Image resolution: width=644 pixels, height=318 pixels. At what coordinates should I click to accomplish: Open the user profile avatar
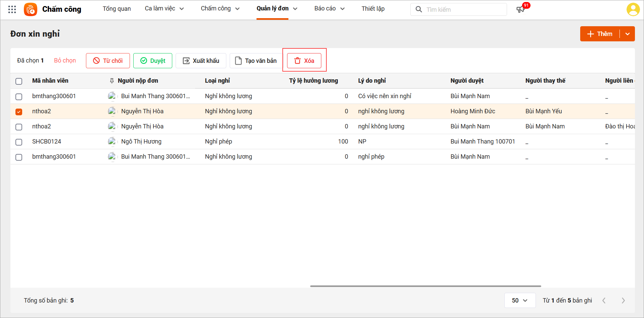[633, 9]
